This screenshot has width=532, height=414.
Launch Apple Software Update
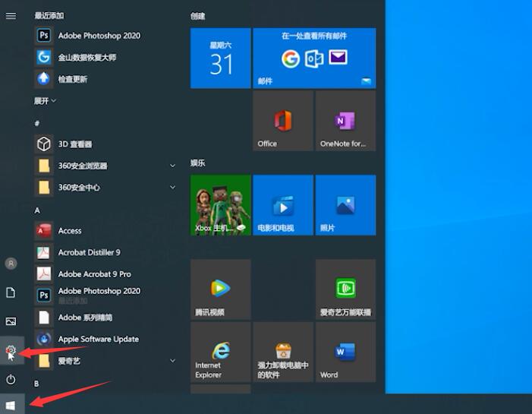point(105,340)
